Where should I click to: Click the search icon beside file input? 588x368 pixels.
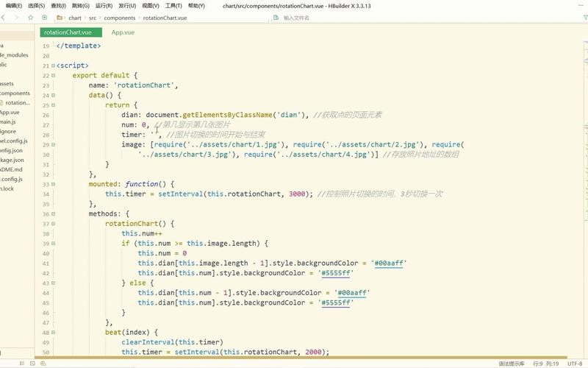276,18
